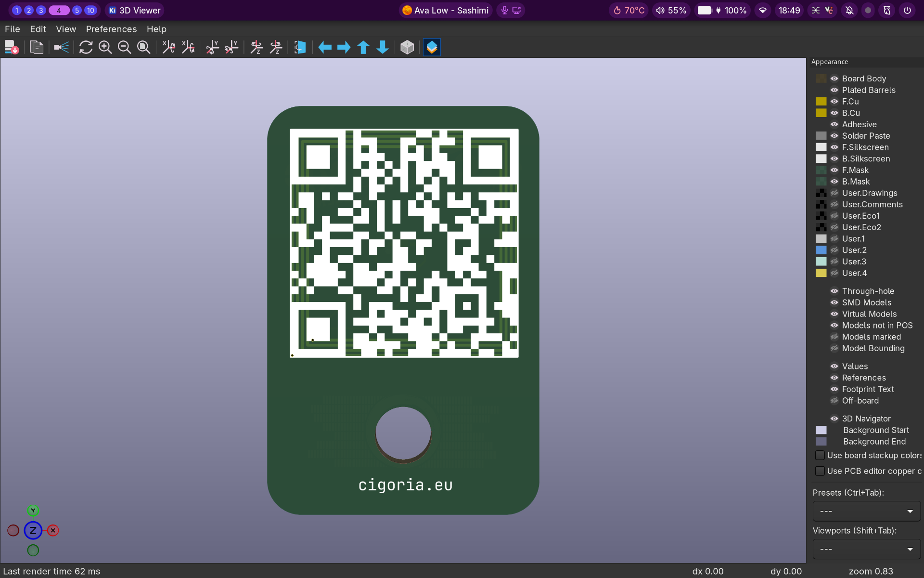Hide the Board Body layer

coord(834,79)
